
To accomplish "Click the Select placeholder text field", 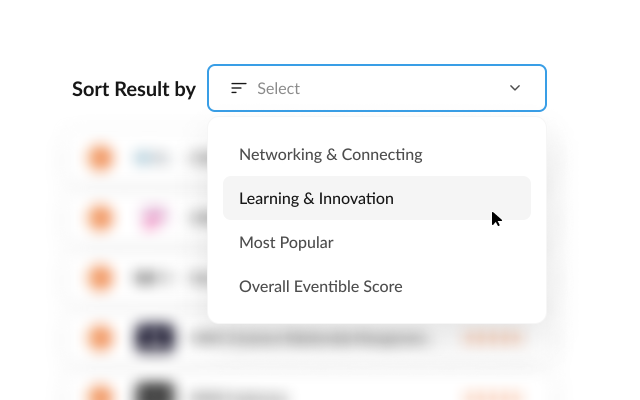I will [x=279, y=88].
